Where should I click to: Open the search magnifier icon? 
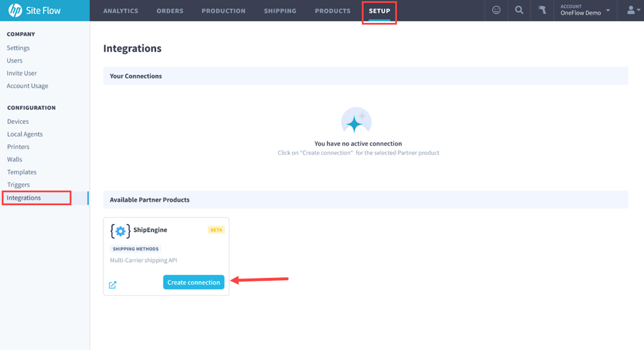519,10
